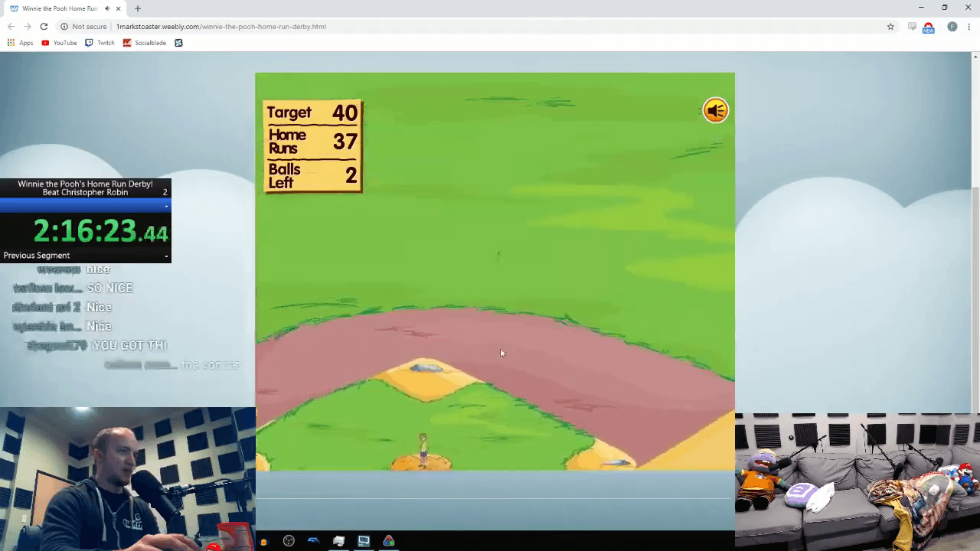
Task: Click the browser back arrow
Action: tap(11, 26)
